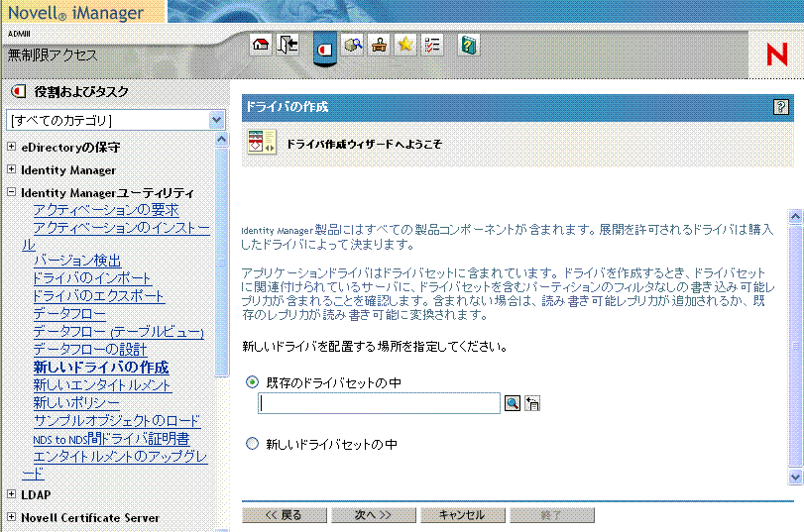
Task: Open バージョン検出 link
Action: coord(77,261)
